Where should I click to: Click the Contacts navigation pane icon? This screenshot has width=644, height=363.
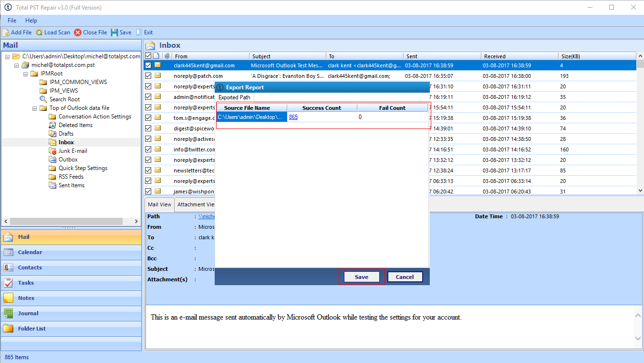tap(9, 267)
